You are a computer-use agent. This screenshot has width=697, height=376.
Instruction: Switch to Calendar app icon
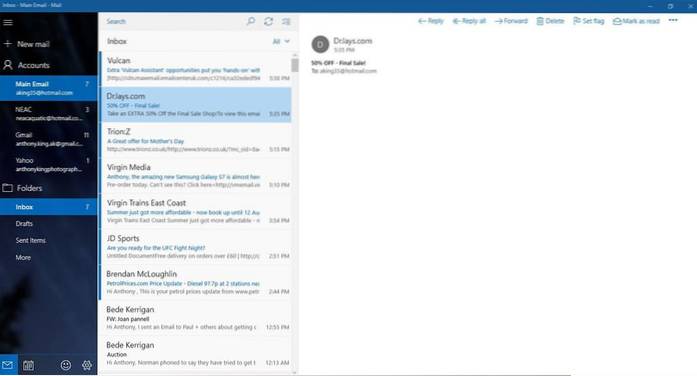pos(28,365)
